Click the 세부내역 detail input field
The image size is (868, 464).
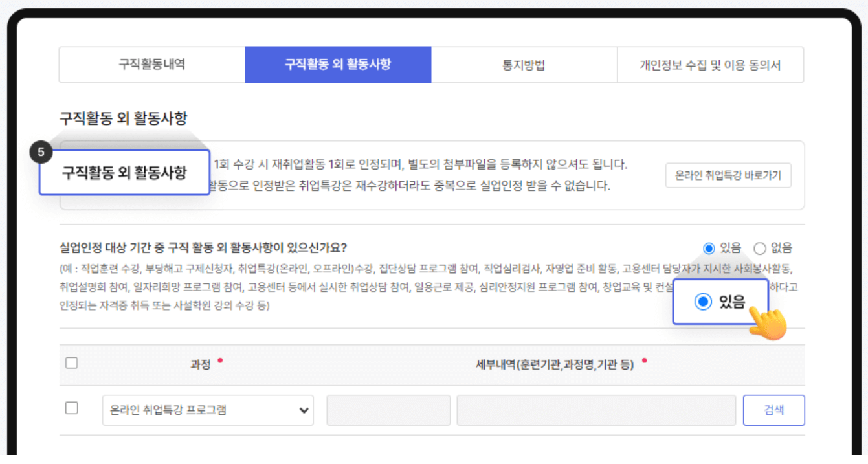595,410
